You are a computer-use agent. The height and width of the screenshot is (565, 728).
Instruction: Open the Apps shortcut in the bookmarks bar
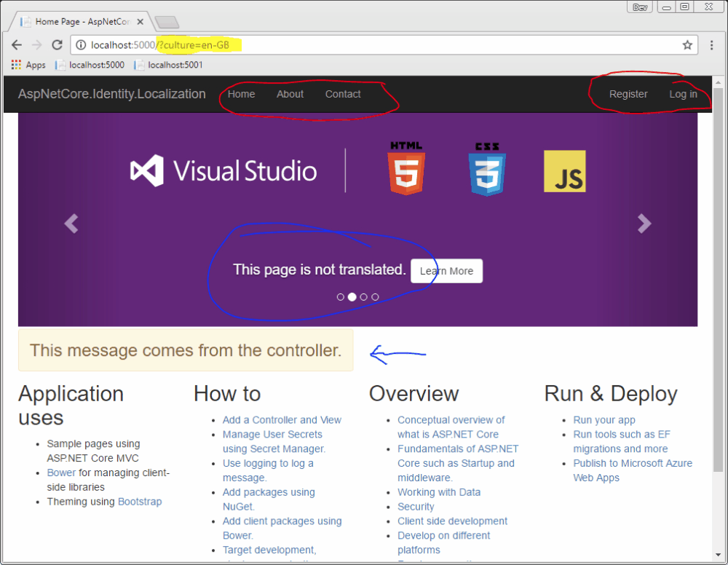click(28, 65)
